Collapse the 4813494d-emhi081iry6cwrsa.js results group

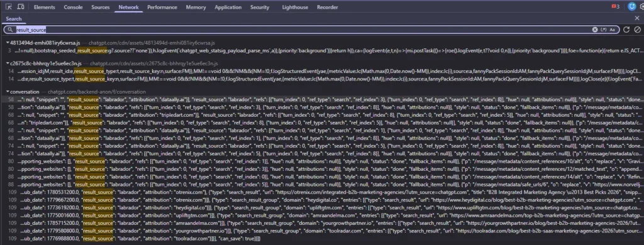point(8,43)
